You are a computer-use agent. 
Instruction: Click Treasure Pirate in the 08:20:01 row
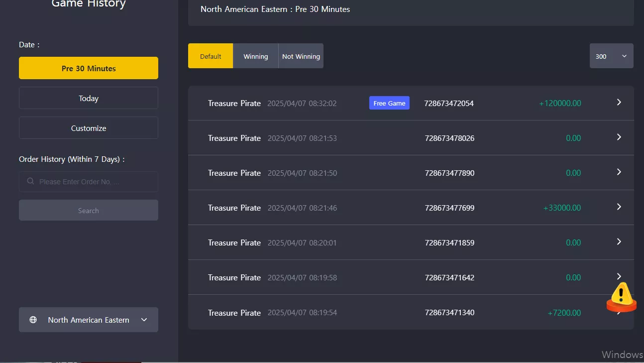pos(234,243)
